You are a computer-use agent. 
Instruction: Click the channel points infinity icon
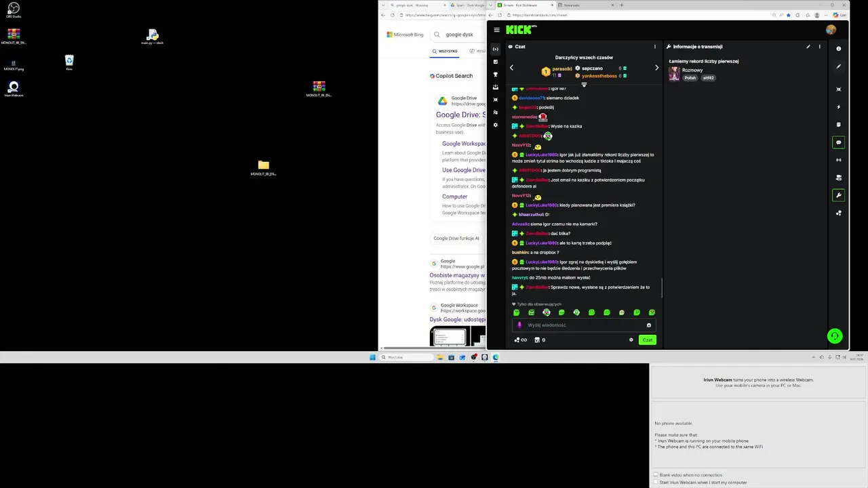520,340
